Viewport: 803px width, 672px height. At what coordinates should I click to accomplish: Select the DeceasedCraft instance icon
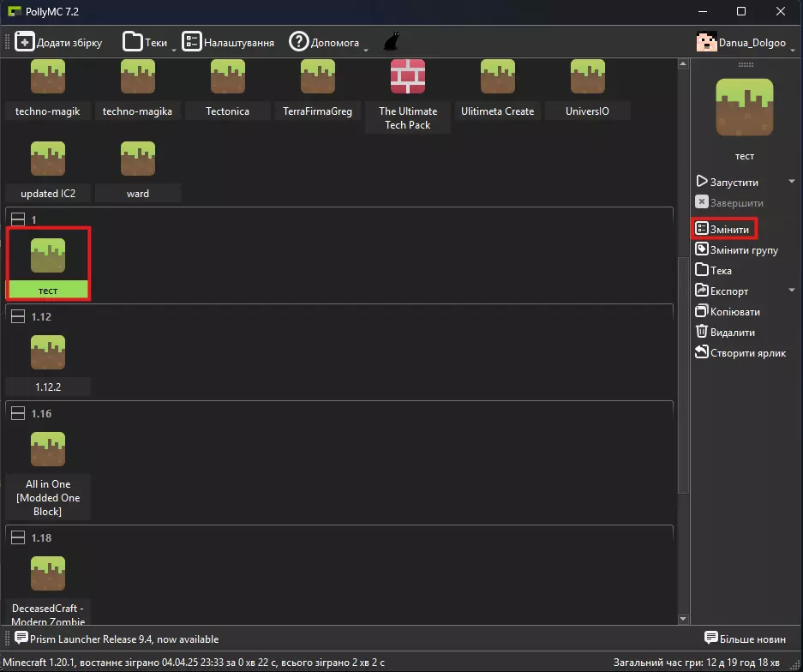[x=48, y=573]
